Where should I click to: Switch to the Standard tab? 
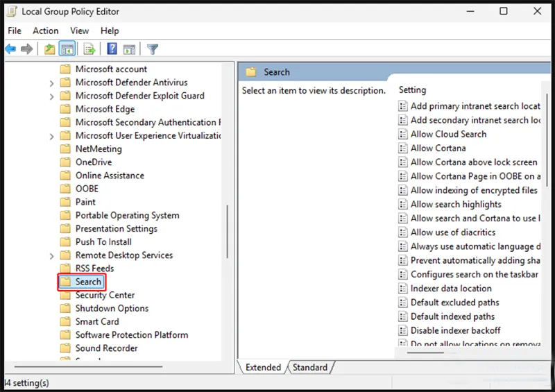310,368
